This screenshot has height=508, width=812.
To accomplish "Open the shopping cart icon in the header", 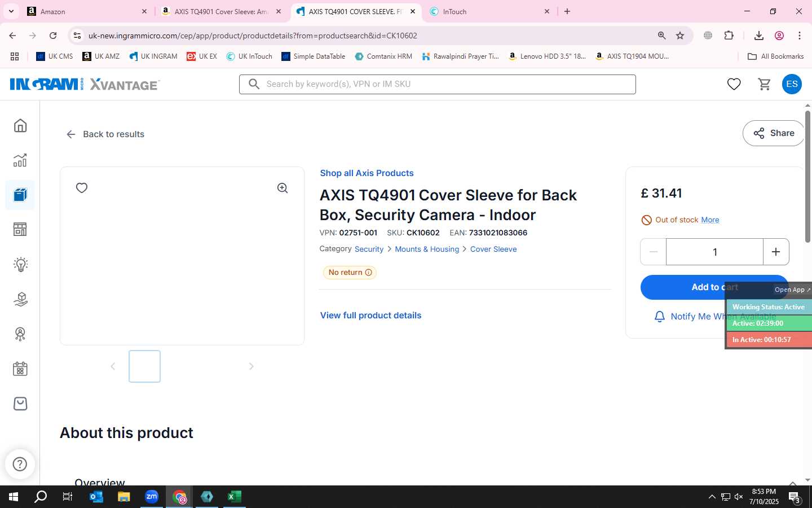I will (764, 84).
